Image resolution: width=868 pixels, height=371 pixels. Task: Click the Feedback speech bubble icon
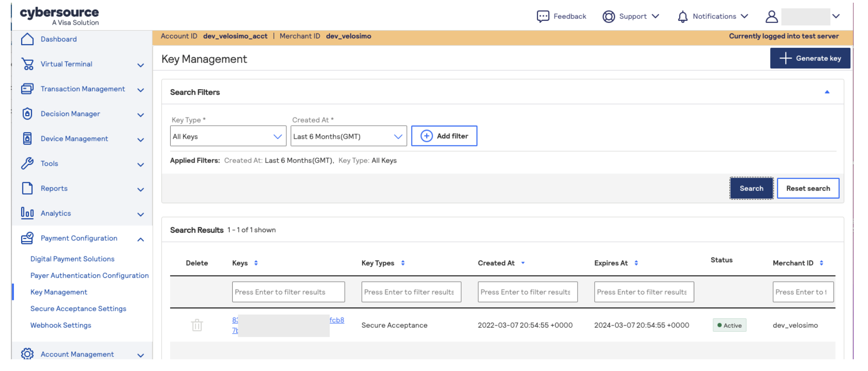543,17
